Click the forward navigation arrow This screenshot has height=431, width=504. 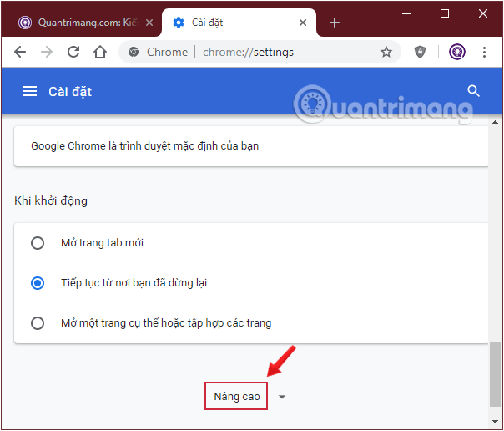tap(47, 52)
